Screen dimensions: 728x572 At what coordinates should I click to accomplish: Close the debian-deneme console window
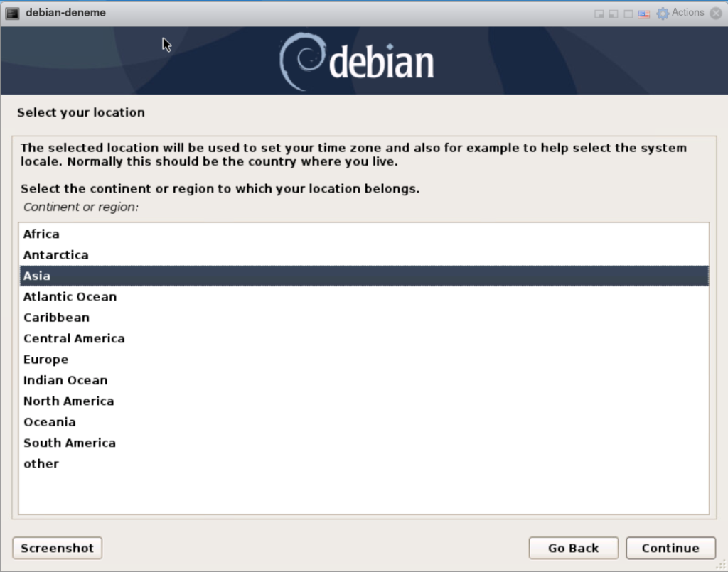click(716, 13)
